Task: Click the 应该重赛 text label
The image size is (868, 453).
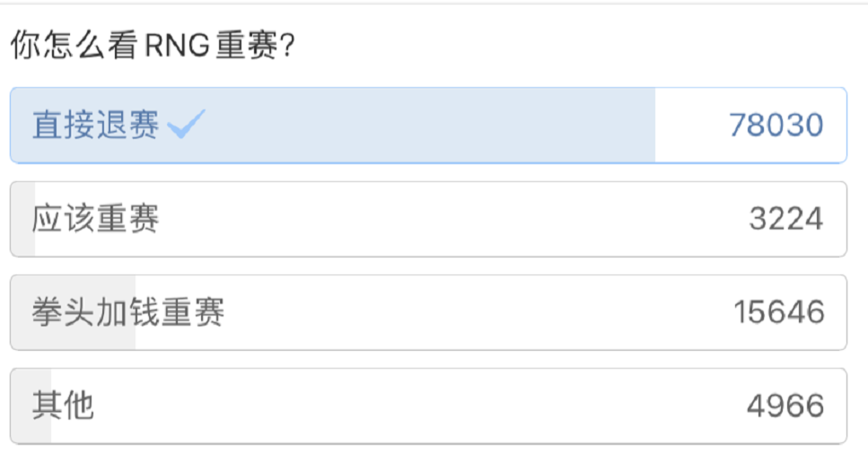Action: pos(95,219)
